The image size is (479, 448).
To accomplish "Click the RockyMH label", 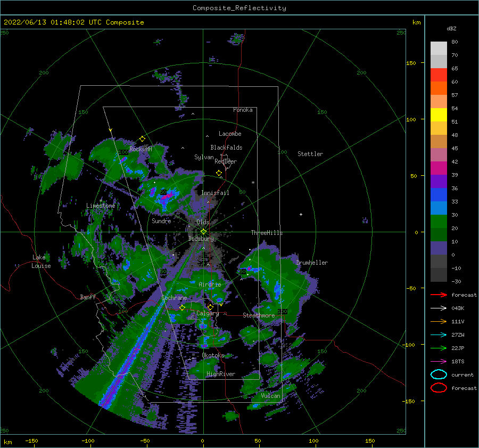I will (x=141, y=149).
